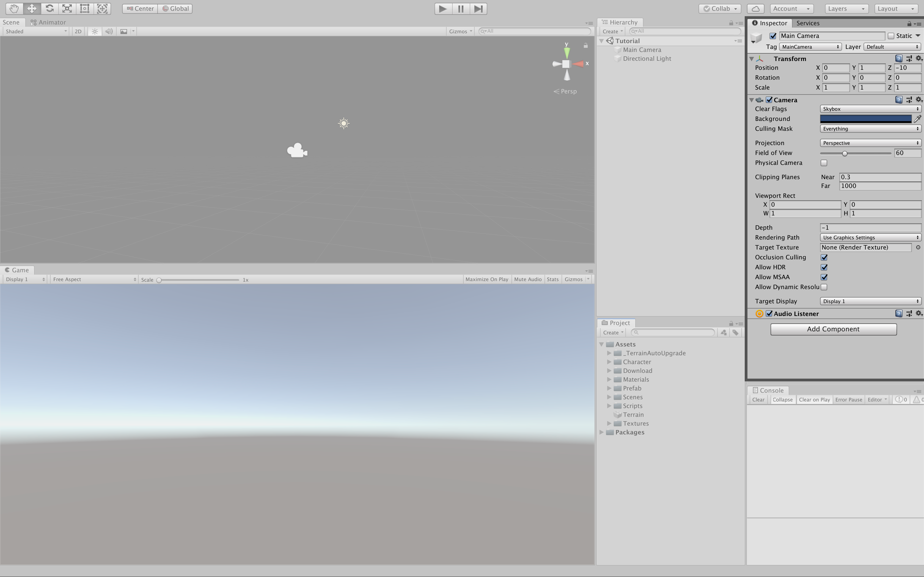Click the Background color swatch
This screenshot has height=577, width=924.
tap(865, 119)
